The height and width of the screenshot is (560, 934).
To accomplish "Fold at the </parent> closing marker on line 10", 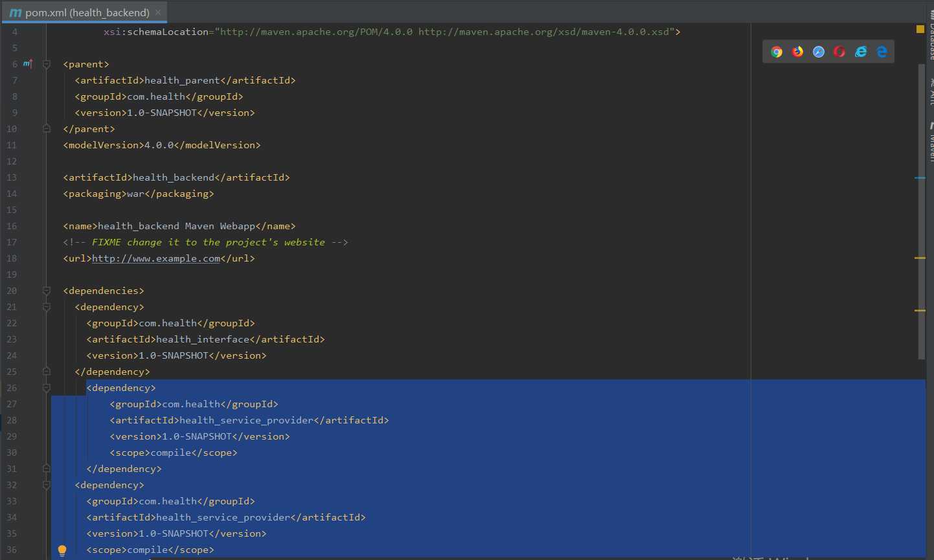I will click(x=47, y=129).
